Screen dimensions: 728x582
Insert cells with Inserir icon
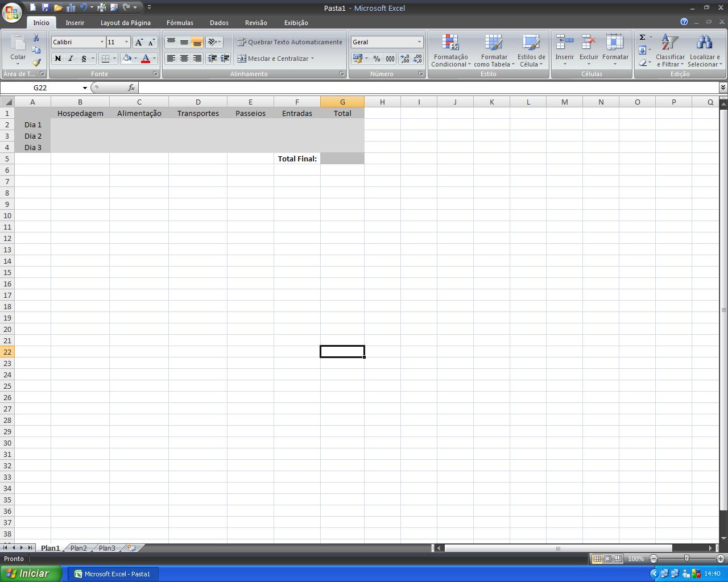pos(564,43)
